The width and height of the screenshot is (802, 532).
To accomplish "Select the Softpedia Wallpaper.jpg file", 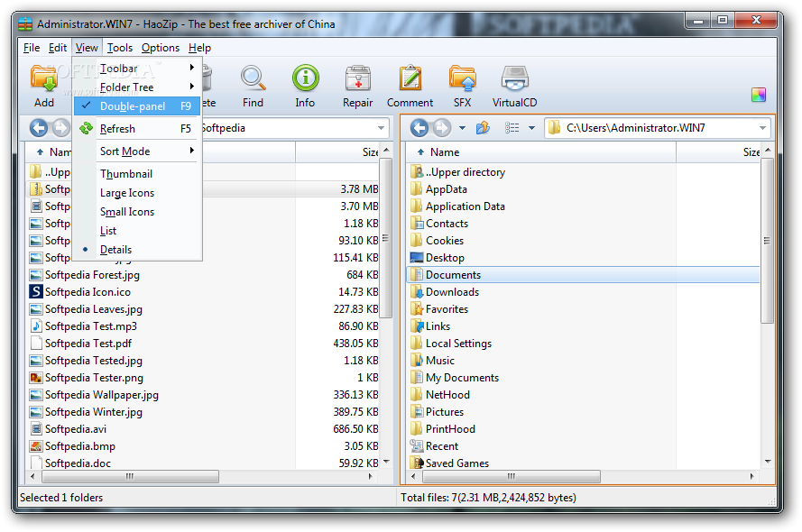I will (102, 395).
